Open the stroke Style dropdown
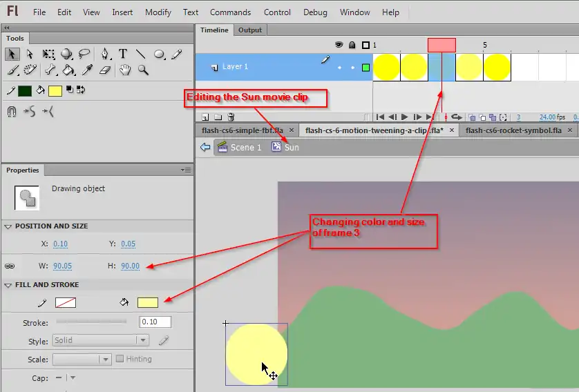Image resolution: width=579 pixels, height=392 pixels. tap(101, 340)
